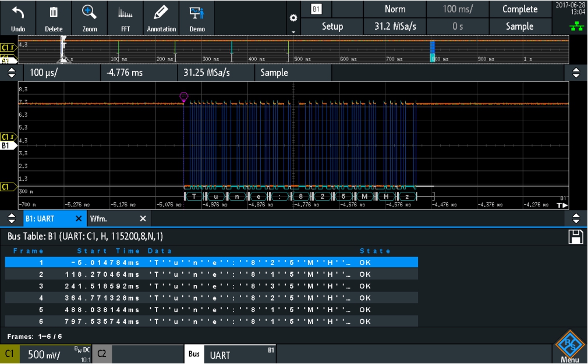Open the Bus label button
This screenshot has width=588, height=364.
(194, 354)
